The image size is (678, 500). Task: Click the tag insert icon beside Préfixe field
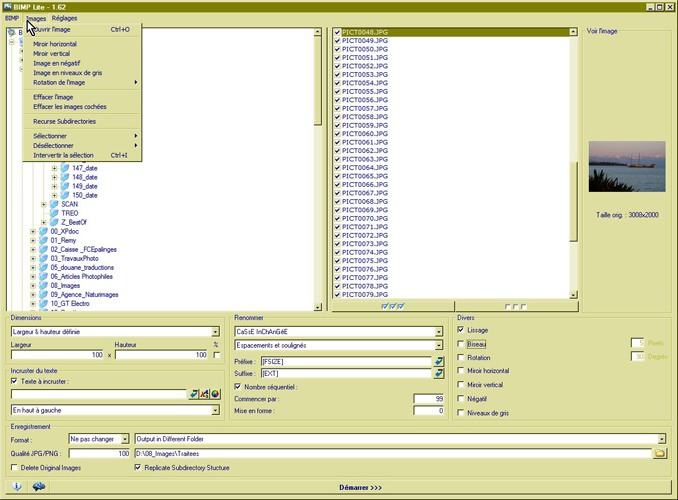tap(438, 360)
